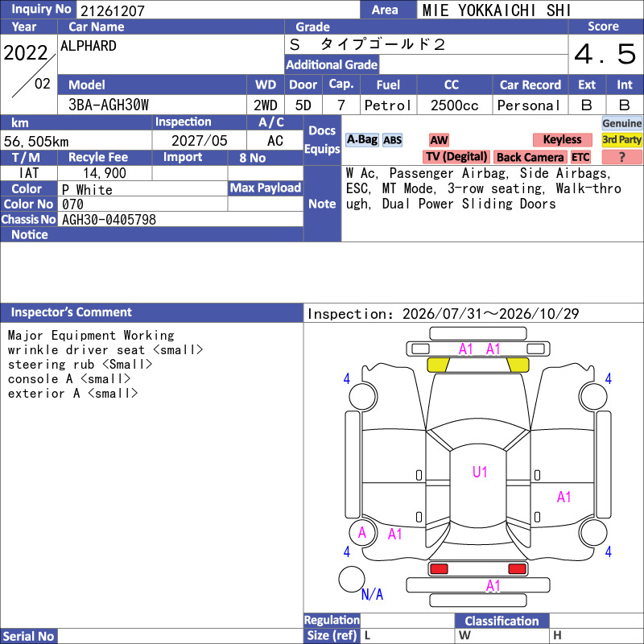Click the exterior A small comment line

[73, 393]
